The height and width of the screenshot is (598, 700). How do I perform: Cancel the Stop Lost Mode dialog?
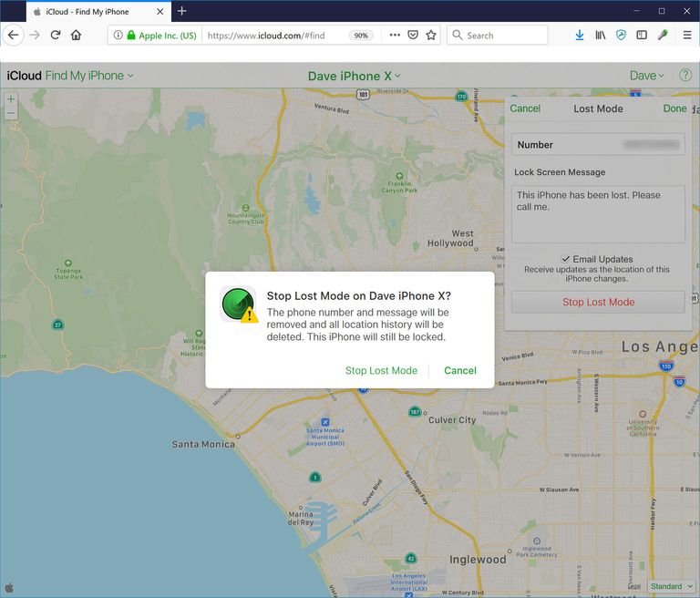460,370
